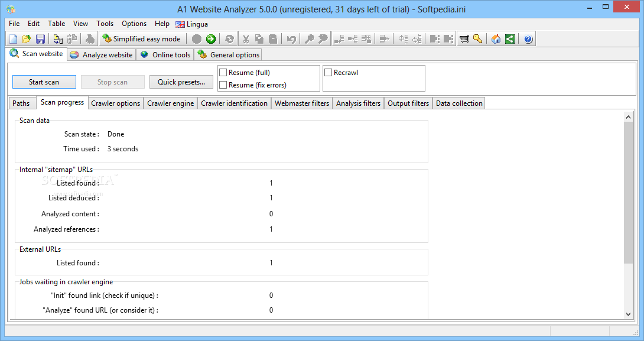Click the expand-grid tree structure icon
This screenshot has width=644, height=341.
[x=366, y=39]
